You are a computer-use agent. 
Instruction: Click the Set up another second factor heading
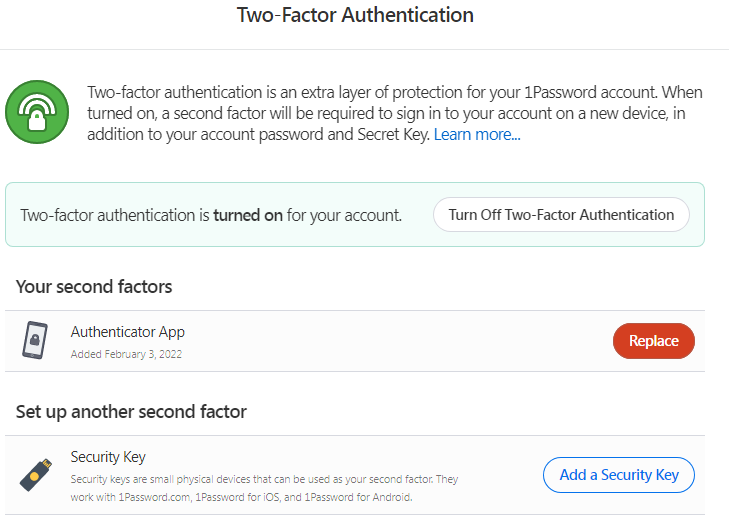pos(131,412)
